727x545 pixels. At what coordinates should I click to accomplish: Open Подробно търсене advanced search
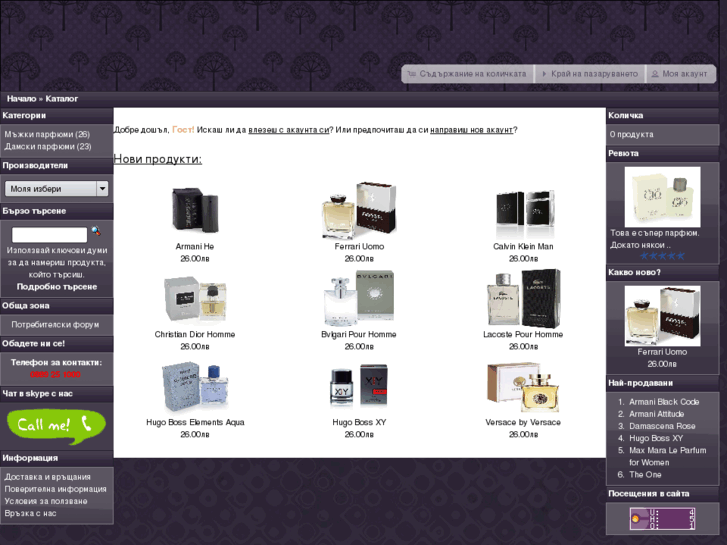[x=57, y=287]
